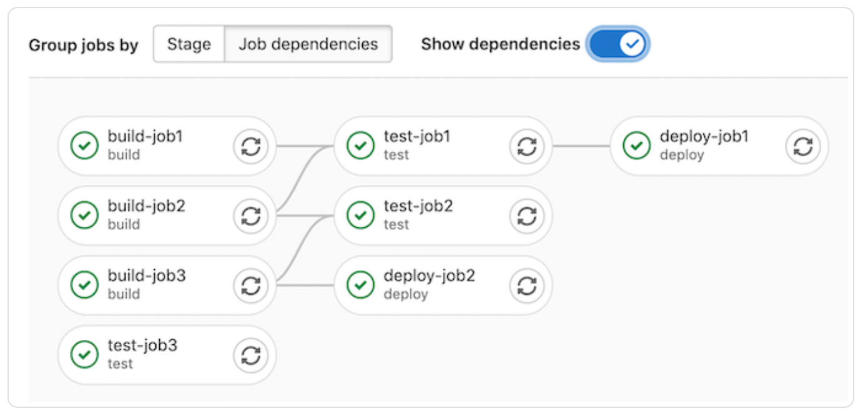Retry the test-job1 job
The height and width of the screenshot is (416, 868).
pos(526,146)
